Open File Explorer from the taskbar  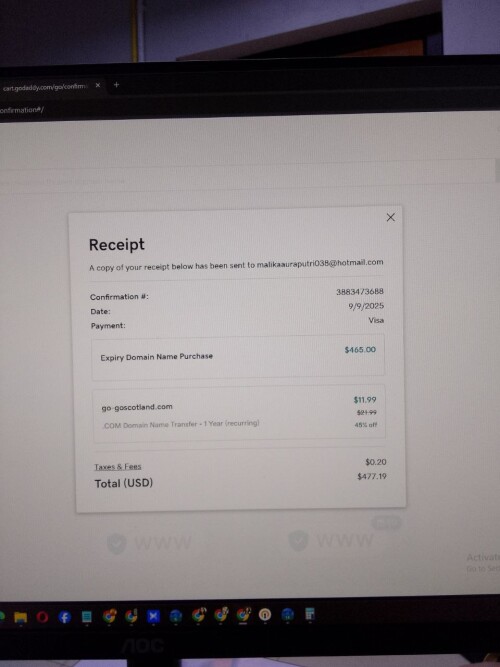[20, 617]
